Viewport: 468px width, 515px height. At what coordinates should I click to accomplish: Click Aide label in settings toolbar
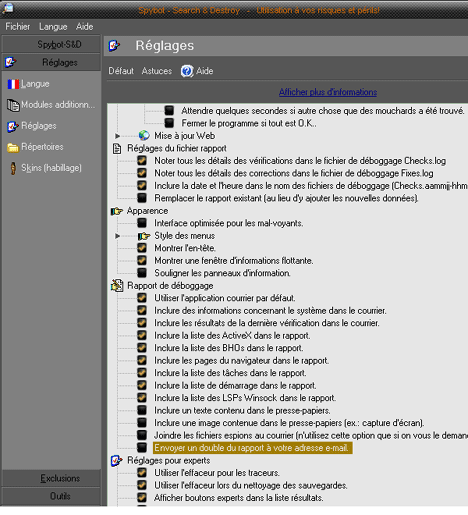coord(204,71)
